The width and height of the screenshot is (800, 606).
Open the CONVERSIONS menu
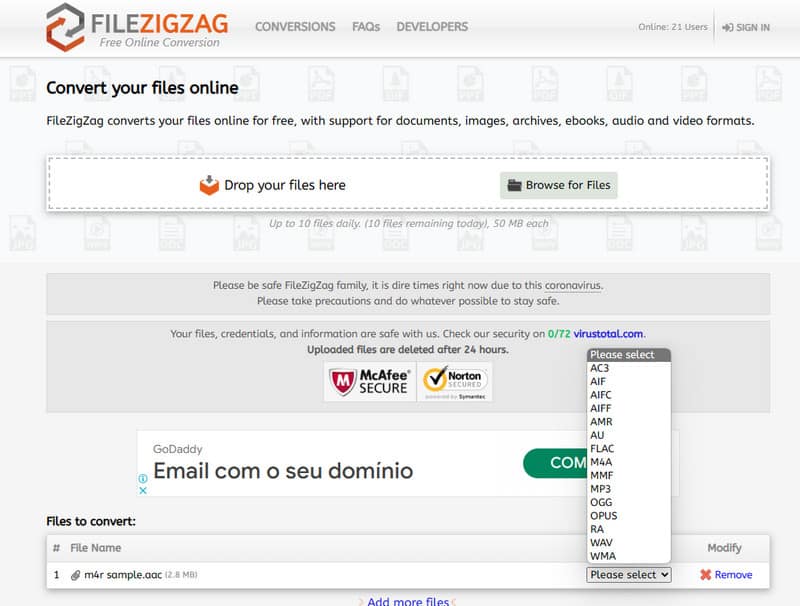[295, 27]
